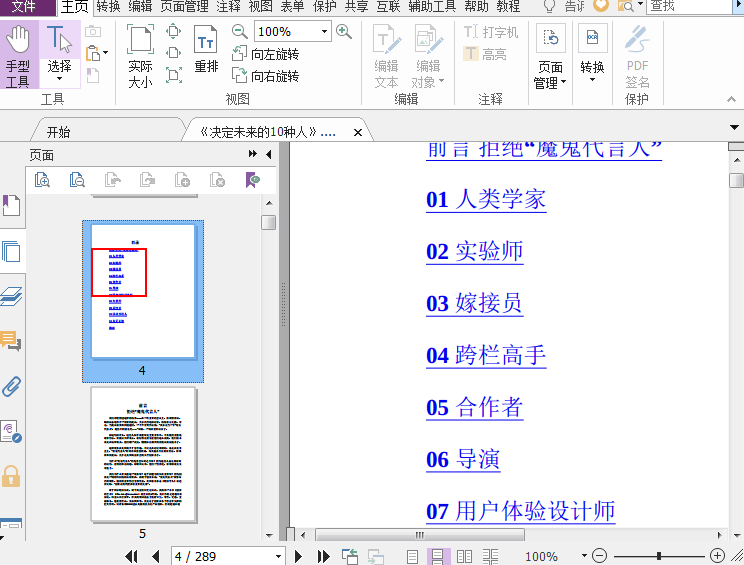Screen dimensions: 744x565
Task: Enlarge page thumbnails
Action: point(42,180)
